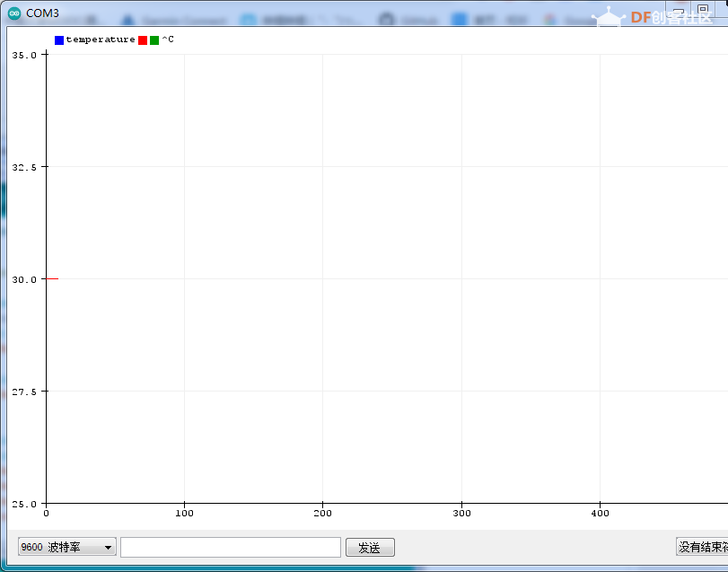Click the 32.5 y-axis label
This screenshot has height=572, width=728.
24,167
